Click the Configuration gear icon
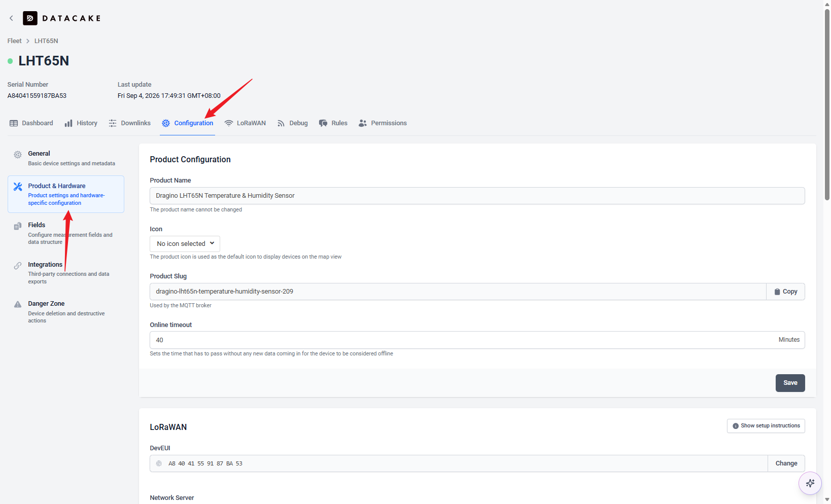The width and height of the screenshot is (831, 504). pyautogui.click(x=166, y=123)
